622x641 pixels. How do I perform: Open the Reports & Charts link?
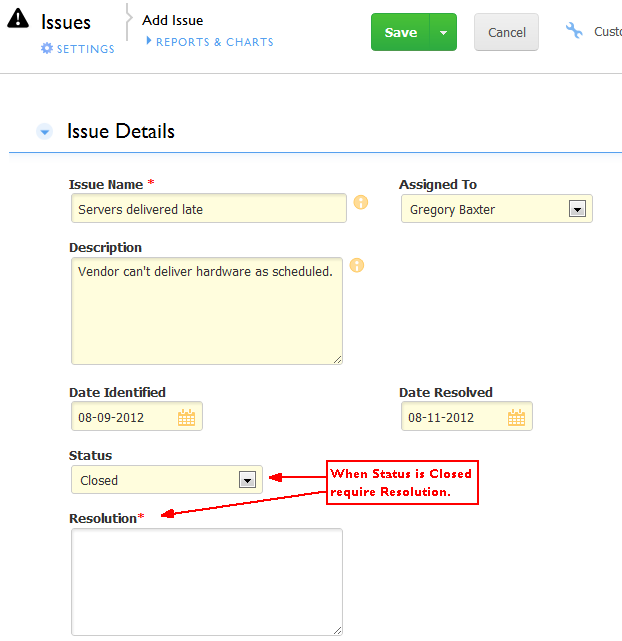pyautogui.click(x=215, y=42)
